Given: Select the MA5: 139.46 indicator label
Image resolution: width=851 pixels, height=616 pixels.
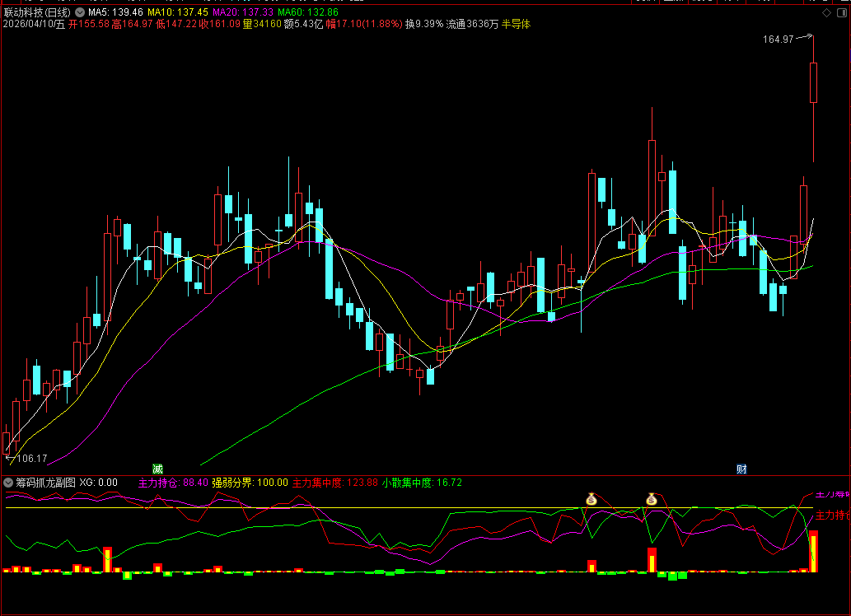Looking at the screenshot, I should click(x=115, y=12).
